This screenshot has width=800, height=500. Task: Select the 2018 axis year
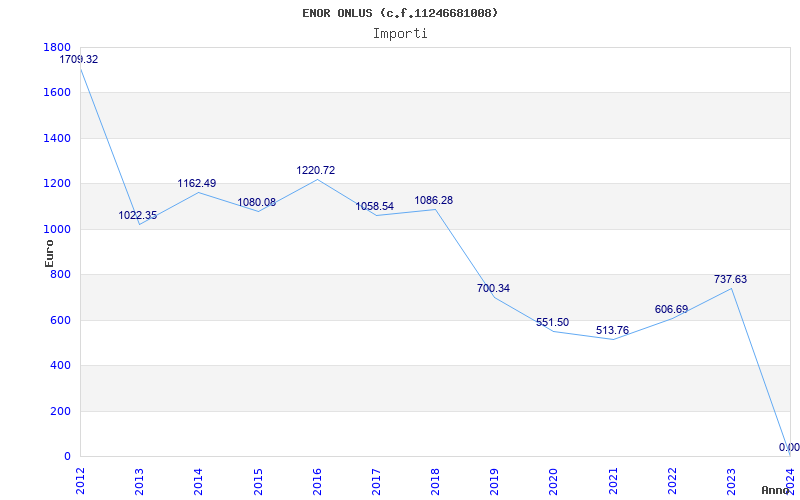point(435,481)
